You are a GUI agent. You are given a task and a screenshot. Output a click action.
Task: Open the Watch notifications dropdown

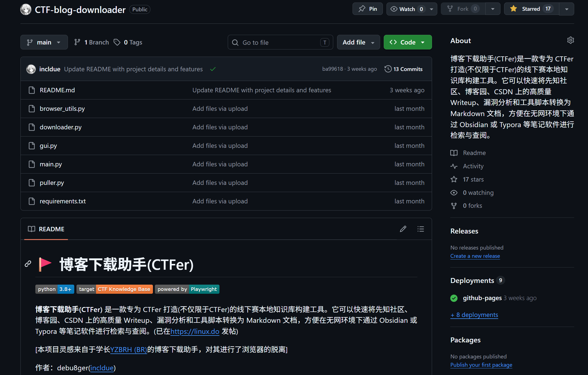pyautogui.click(x=411, y=9)
